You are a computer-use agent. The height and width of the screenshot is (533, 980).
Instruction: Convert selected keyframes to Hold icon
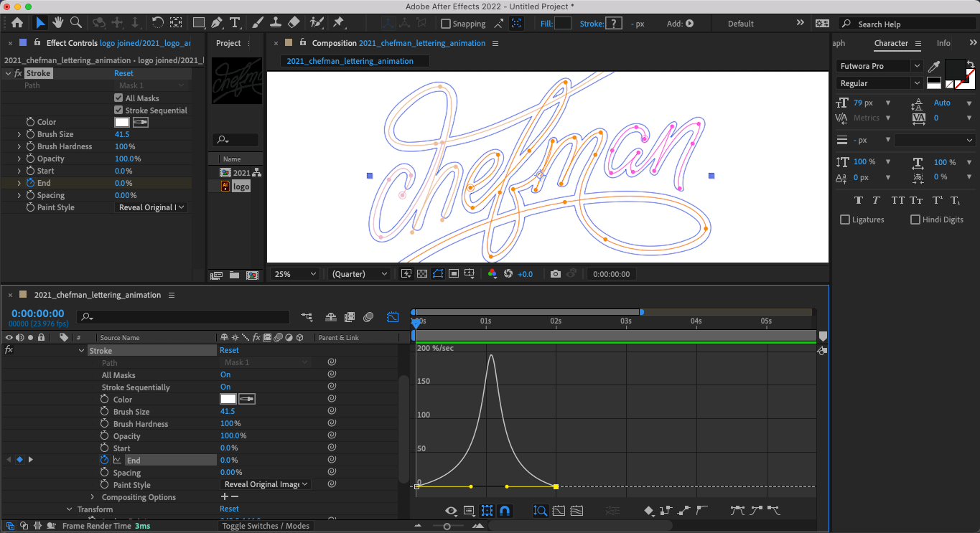[666, 511]
